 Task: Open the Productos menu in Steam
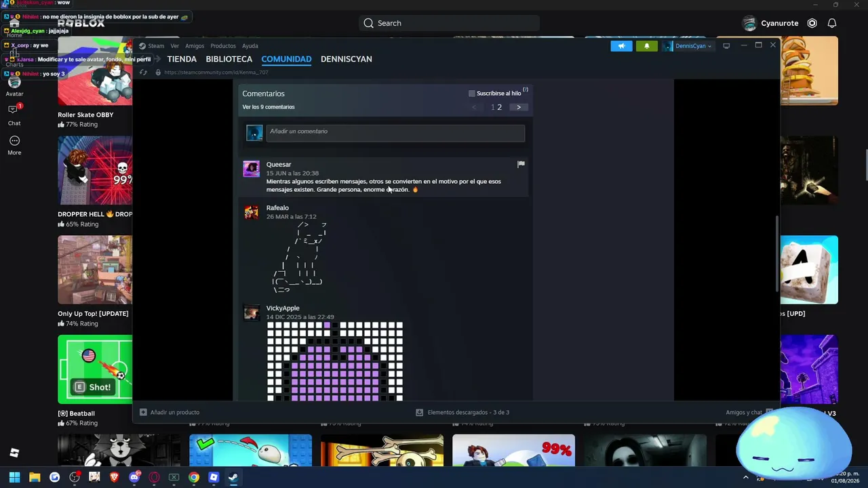click(x=223, y=46)
